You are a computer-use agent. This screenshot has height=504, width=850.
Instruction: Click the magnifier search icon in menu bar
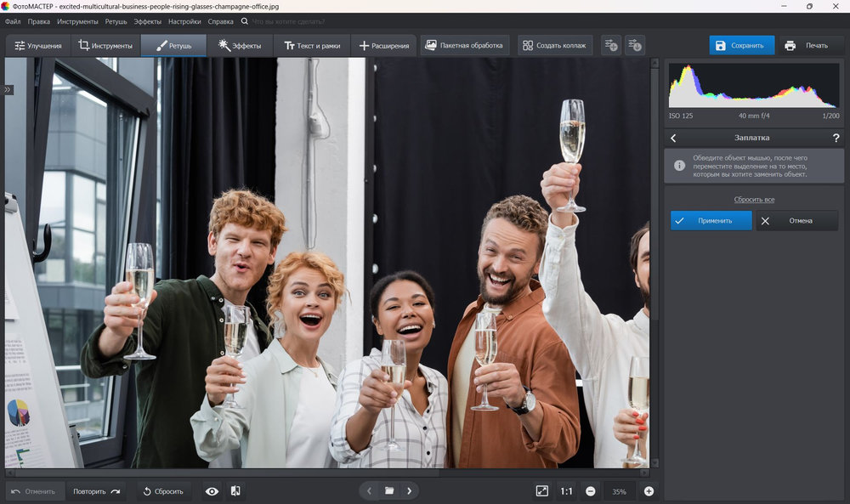245,21
